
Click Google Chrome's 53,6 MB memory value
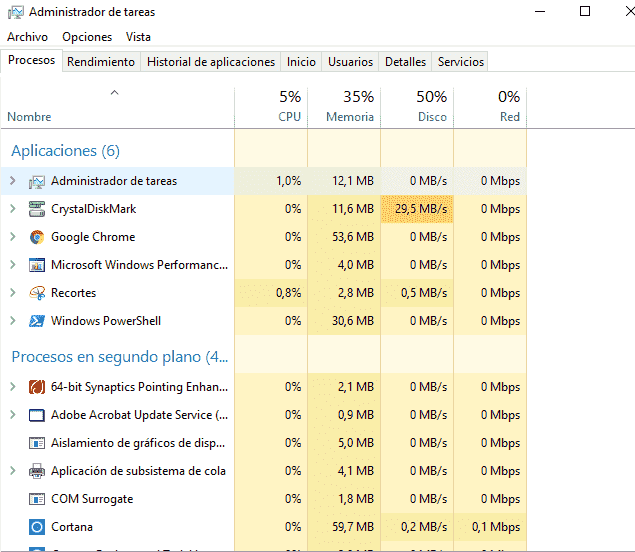[353, 237]
